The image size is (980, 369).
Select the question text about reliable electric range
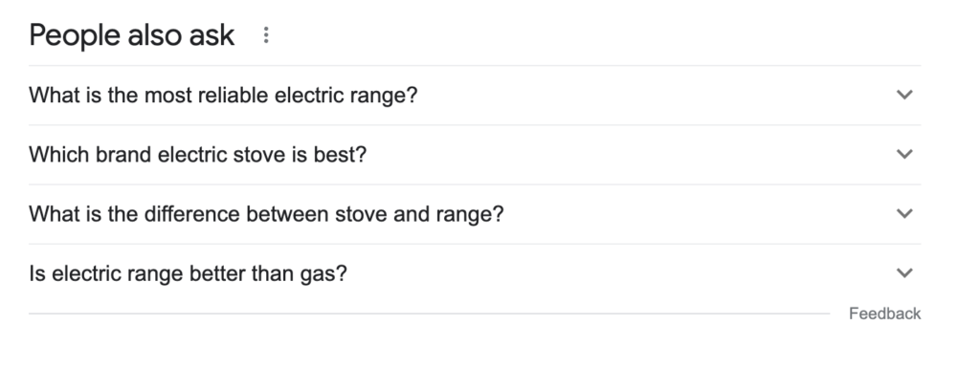click(223, 95)
